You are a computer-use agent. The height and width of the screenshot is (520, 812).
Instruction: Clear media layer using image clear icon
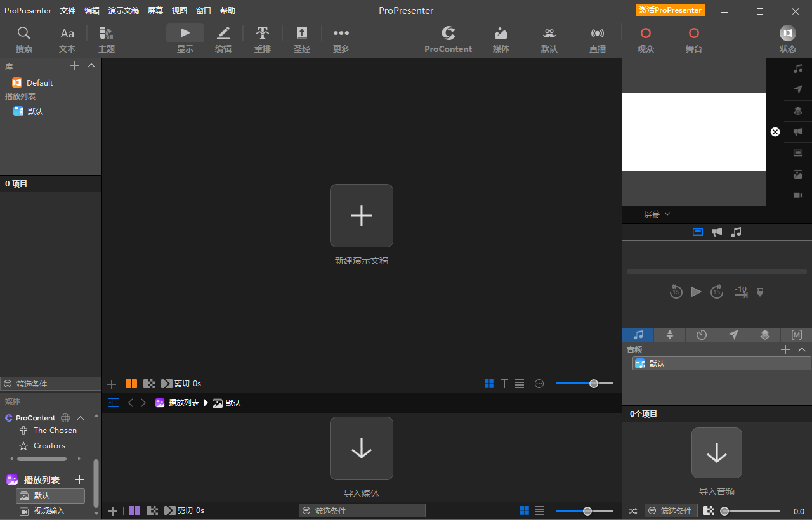(x=798, y=174)
